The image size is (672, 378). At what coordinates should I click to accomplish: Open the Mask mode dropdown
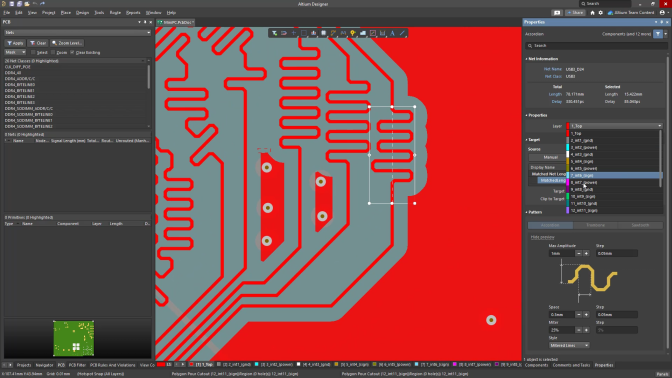pos(15,52)
